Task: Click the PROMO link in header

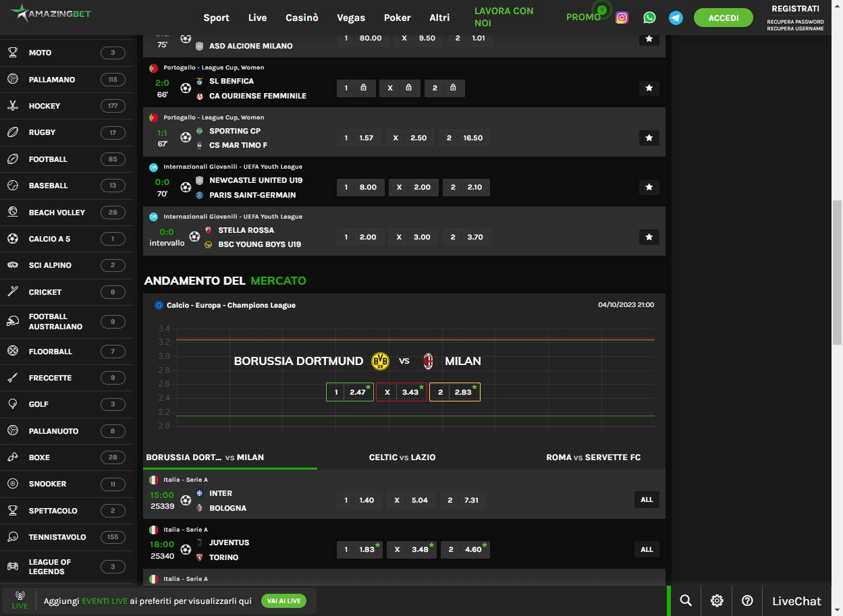Action: pos(583,17)
